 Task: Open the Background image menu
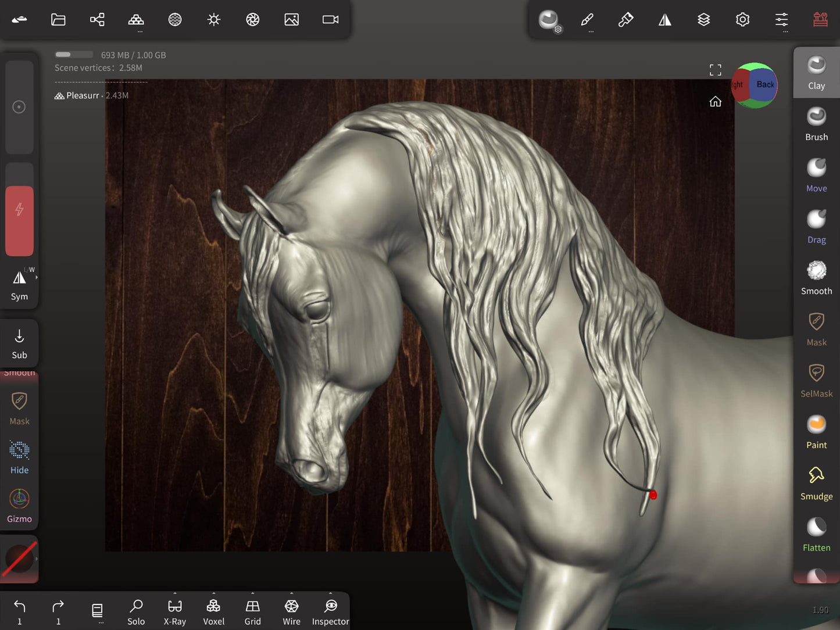292,19
